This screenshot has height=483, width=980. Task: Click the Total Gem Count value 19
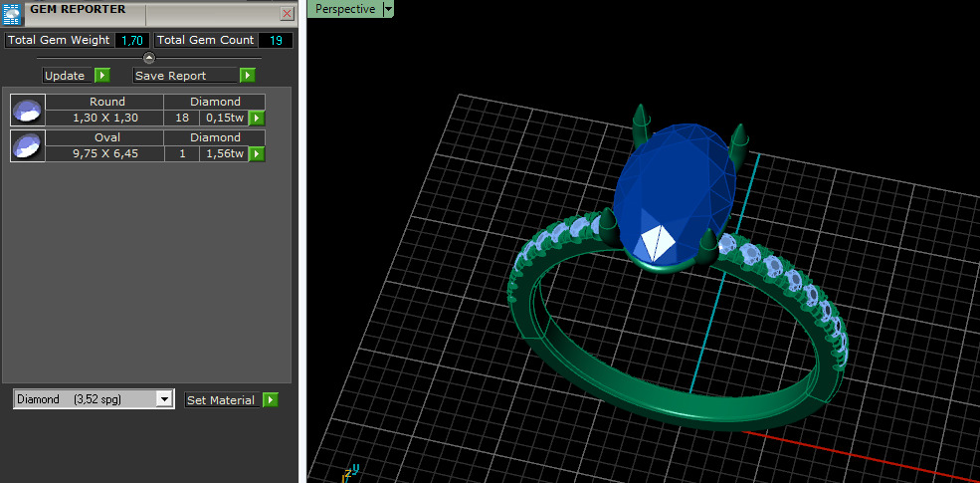276,40
